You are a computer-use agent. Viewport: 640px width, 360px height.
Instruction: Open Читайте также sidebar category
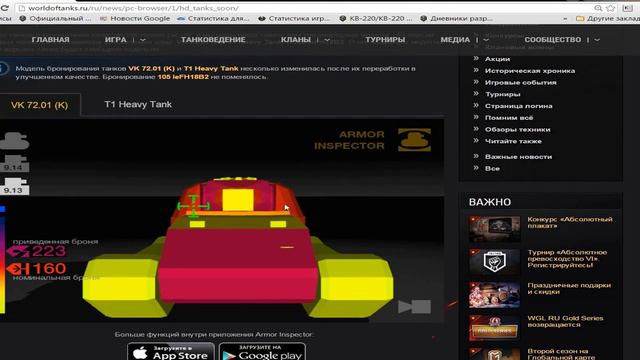tap(513, 141)
